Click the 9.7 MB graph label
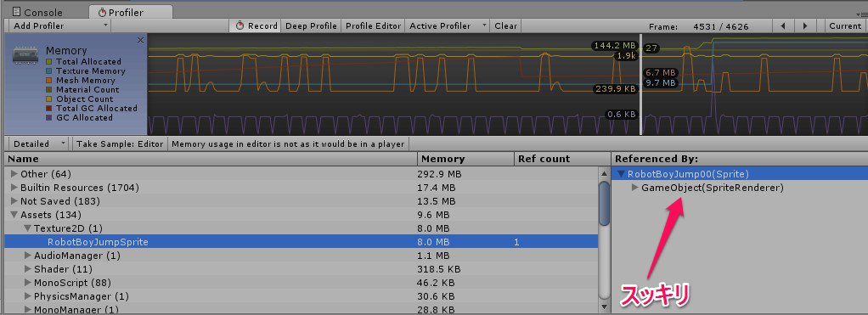The width and height of the screenshot is (868, 315). [x=661, y=82]
